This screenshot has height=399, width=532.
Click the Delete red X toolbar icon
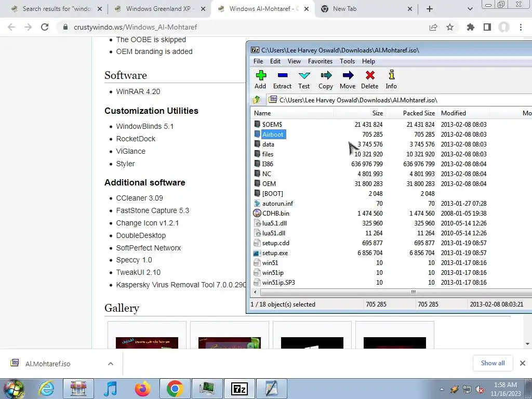tap(370, 79)
